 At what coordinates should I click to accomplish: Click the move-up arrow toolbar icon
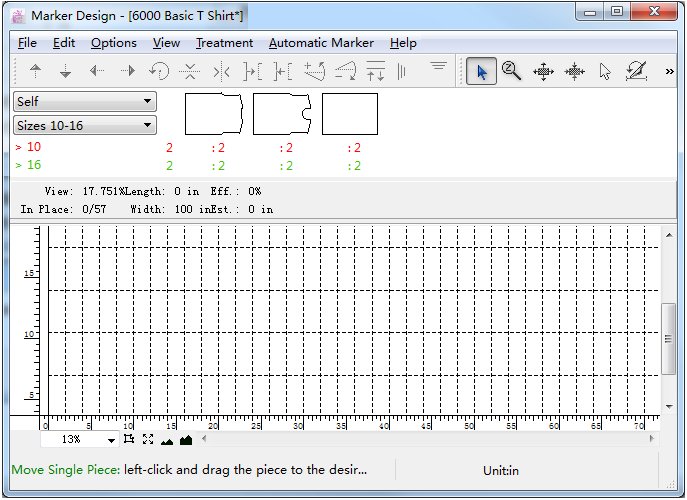36,72
